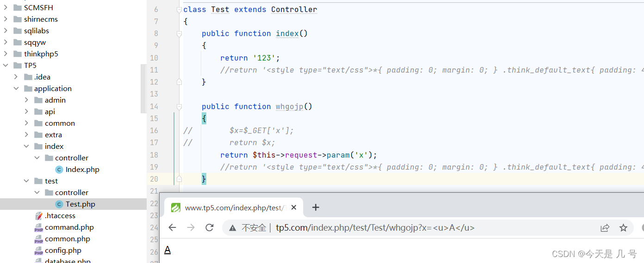Click the underlined A link on page
This screenshot has height=263, width=644.
[167, 250]
